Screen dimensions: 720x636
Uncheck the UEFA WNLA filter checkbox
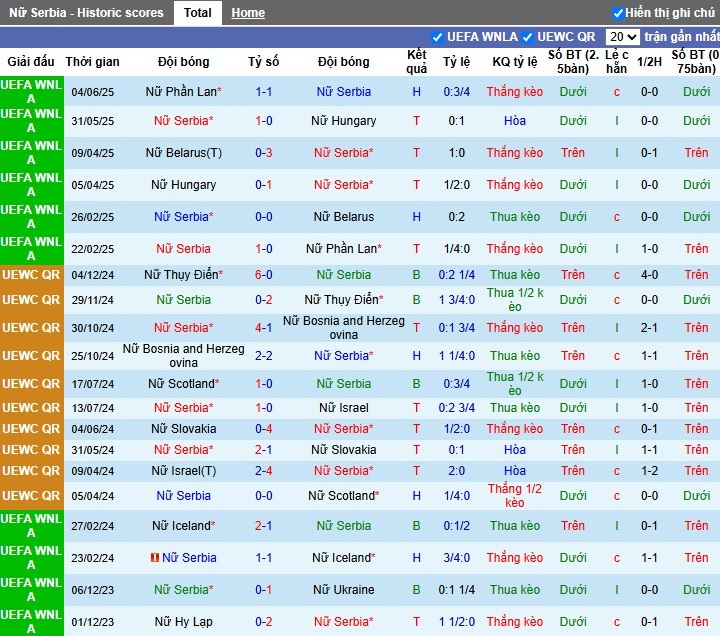point(437,37)
